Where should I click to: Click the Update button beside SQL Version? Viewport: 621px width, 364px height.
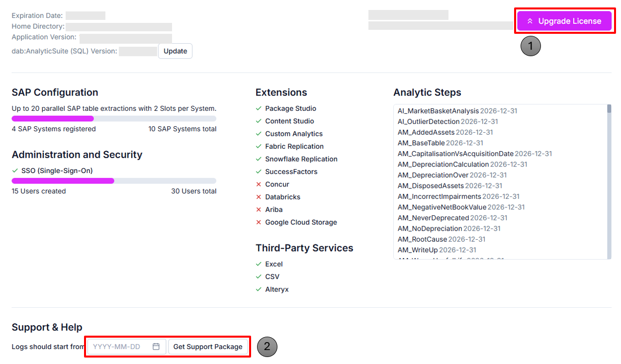176,51
